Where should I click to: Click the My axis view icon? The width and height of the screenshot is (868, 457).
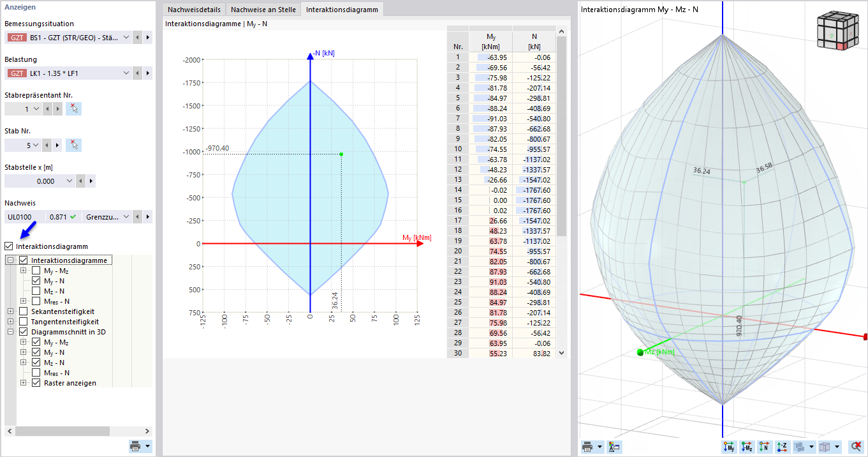729,447
